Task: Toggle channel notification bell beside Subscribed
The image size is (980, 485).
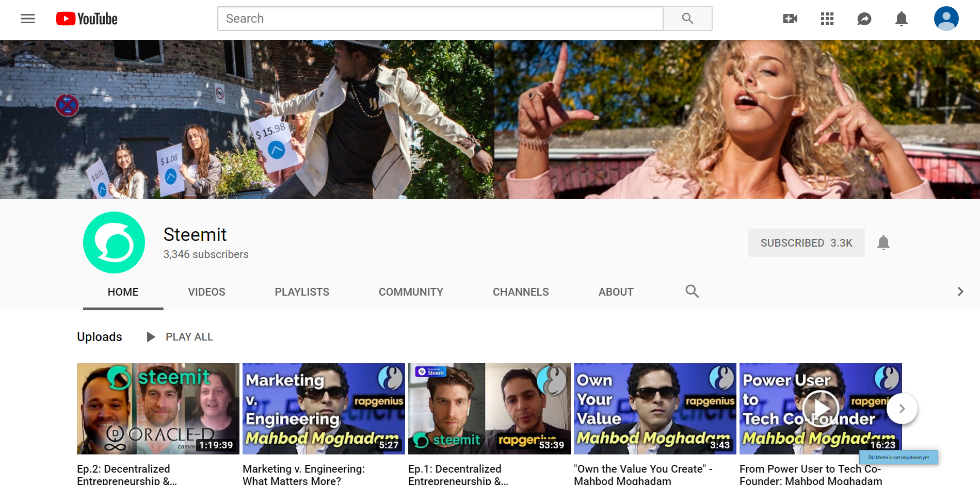Action: (x=883, y=243)
